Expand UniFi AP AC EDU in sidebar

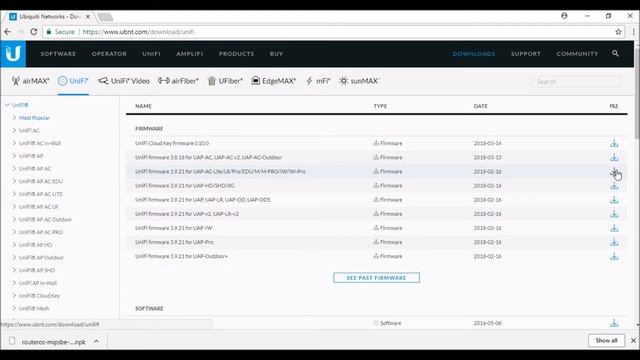[14, 181]
